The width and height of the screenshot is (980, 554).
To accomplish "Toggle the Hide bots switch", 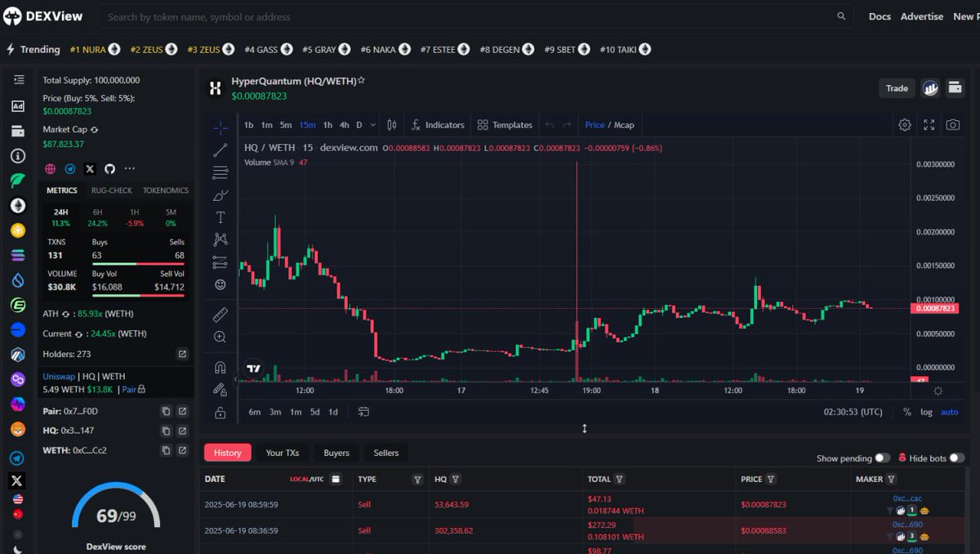I will tap(956, 458).
